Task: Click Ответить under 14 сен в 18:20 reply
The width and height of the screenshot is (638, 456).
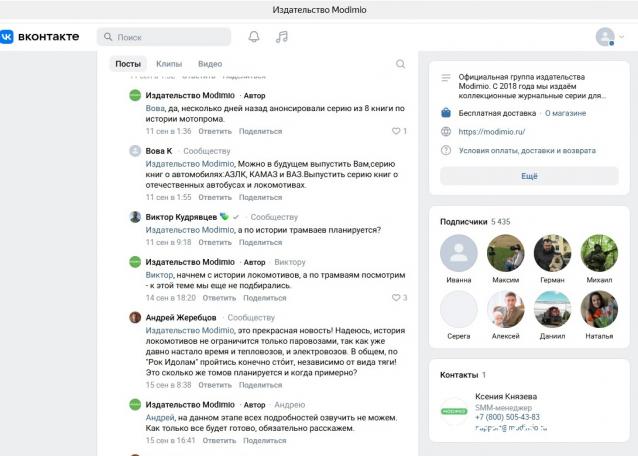Action: (219, 298)
